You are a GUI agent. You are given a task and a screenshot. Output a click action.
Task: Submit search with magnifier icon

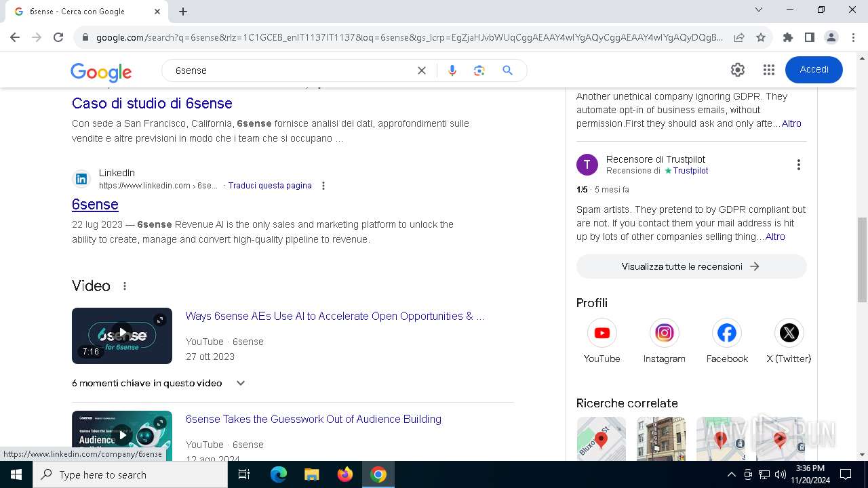(x=507, y=70)
